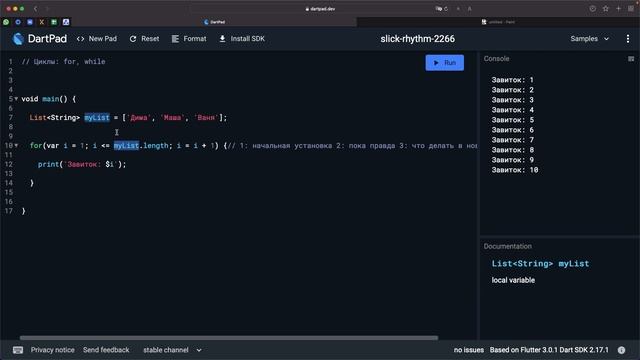Image resolution: width=640 pixels, height=360 pixels.
Task: Collapse the main() fold arrow on line 5
Action: 16,99
